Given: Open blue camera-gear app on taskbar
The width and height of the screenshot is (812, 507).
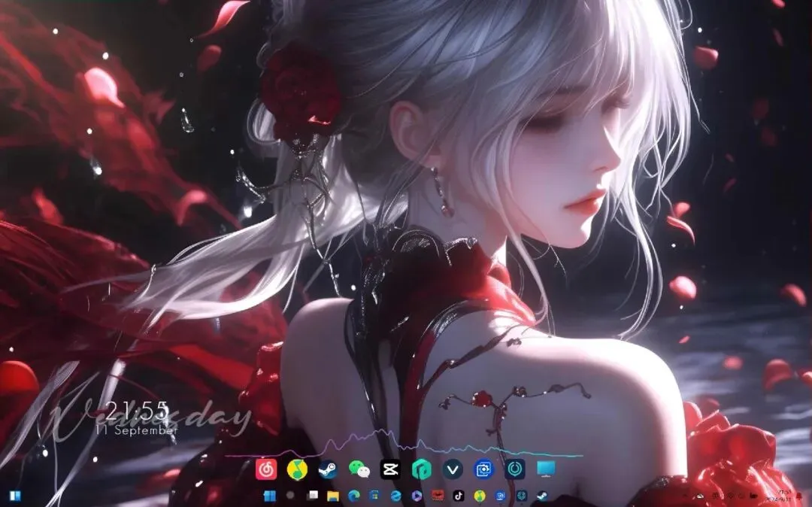Looking at the screenshot, I should pyautogui.click(x=500, y=496).
